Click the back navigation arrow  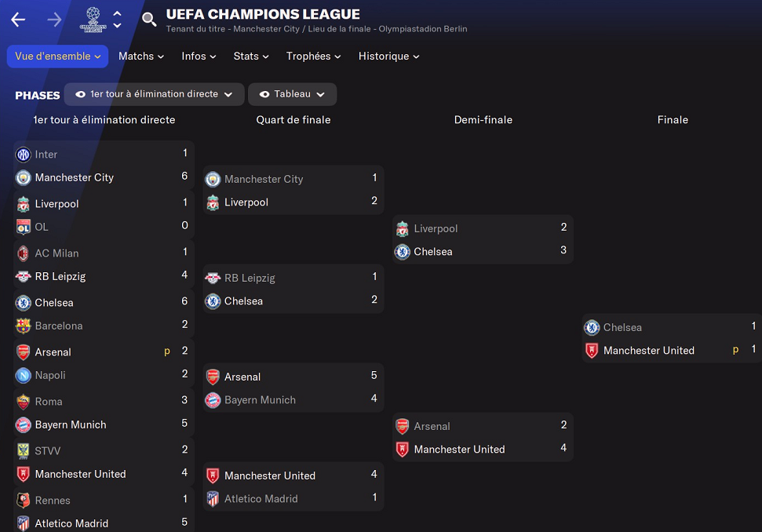click(x=18, y=20)
